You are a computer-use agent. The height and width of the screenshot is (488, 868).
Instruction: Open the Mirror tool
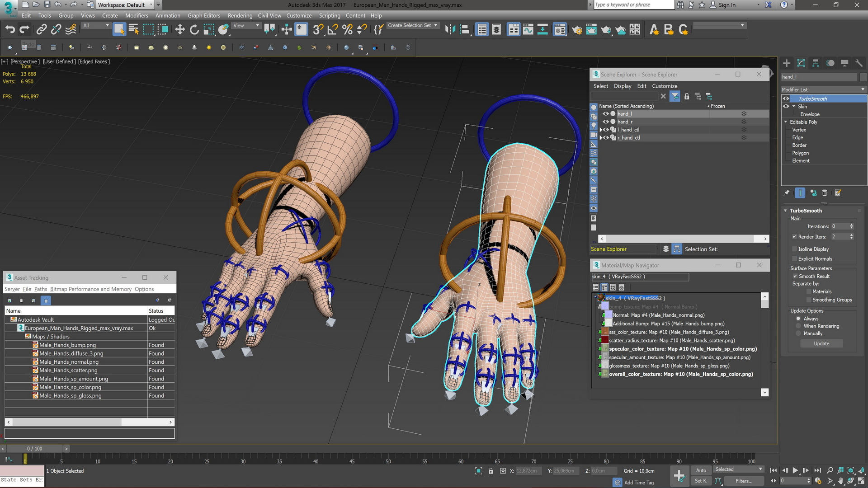tap(450, 30)
